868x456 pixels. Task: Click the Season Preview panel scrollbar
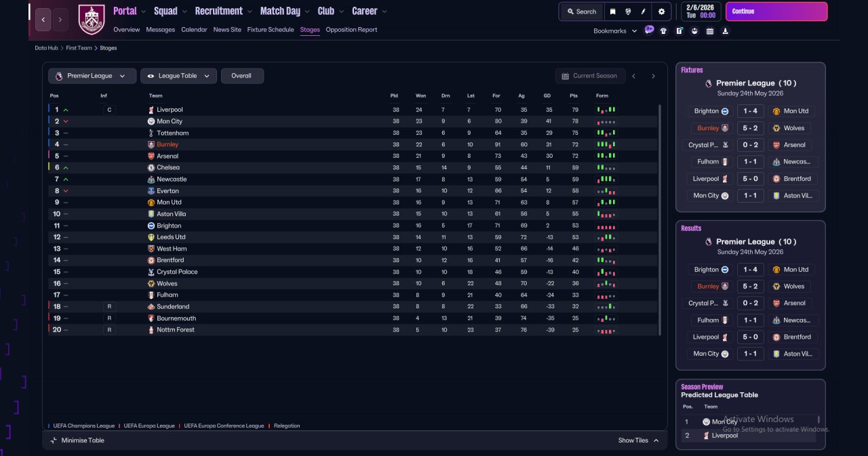(818, 420)
